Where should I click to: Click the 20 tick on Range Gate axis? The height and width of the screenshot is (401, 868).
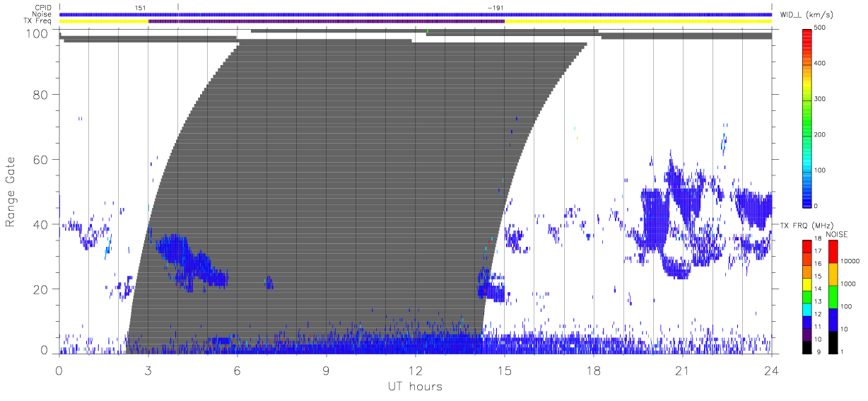(x=41, y=289)
